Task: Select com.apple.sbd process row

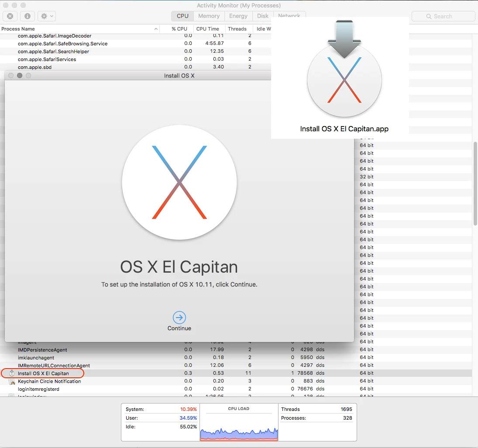Action: (135, 67)
